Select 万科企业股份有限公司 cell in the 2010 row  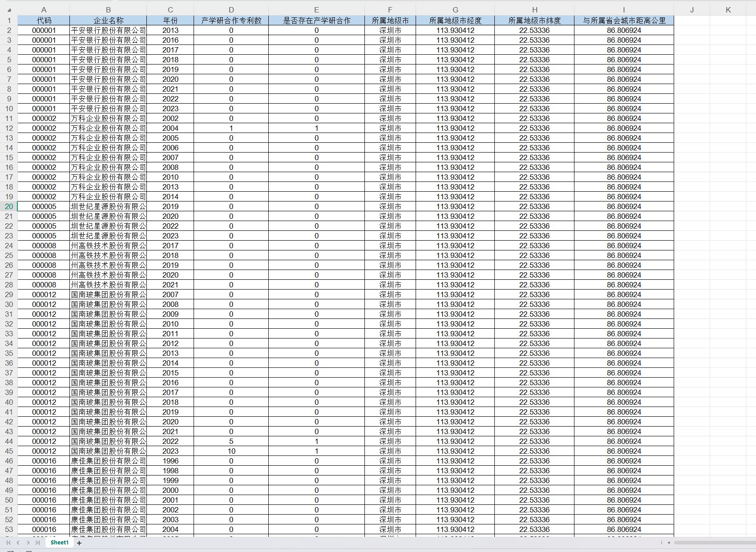pyautogui.click(x=108, y=177)
